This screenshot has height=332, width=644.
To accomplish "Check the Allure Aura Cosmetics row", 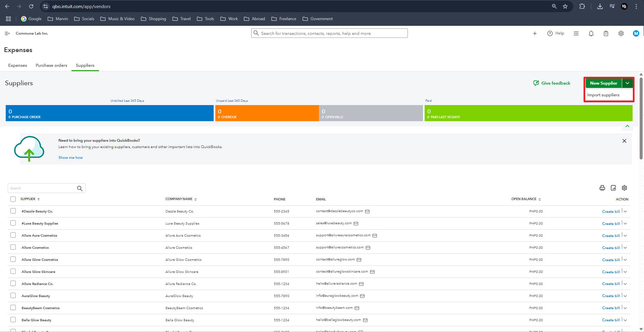I will click(13, 235).
